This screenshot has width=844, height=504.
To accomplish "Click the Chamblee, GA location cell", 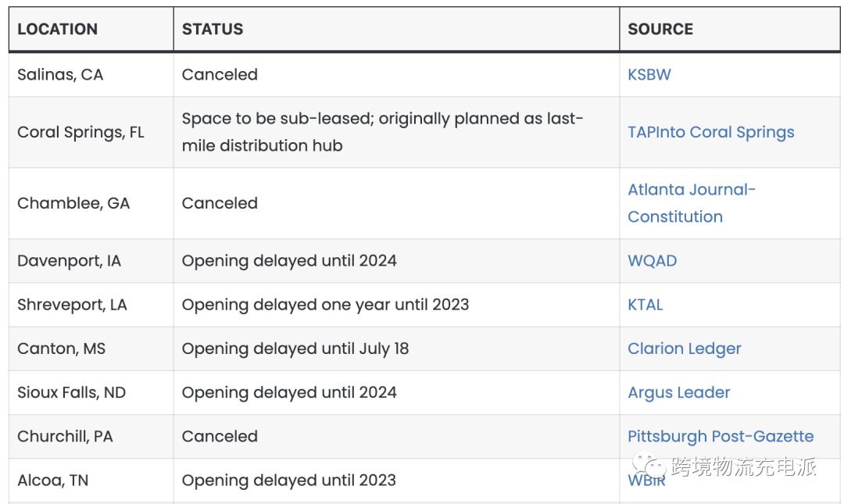I will point(73,203).
